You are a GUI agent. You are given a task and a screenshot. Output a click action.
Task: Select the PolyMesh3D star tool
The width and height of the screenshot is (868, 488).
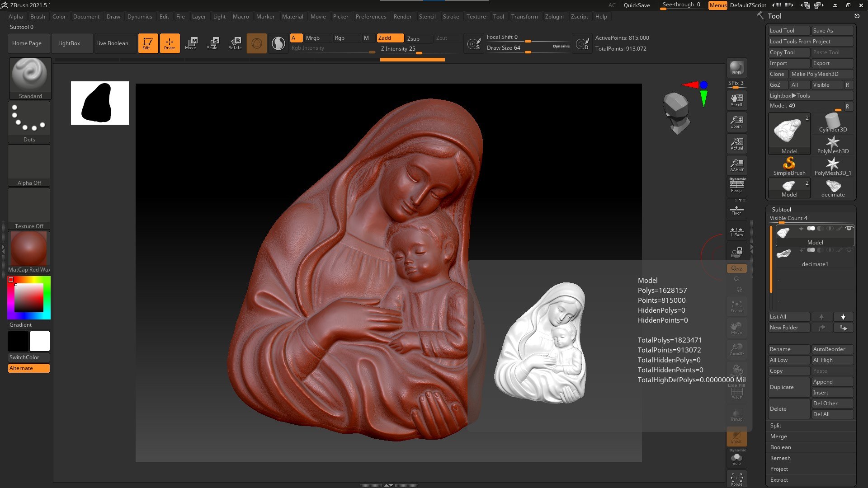pyautogui.click(x=833, y=145)
